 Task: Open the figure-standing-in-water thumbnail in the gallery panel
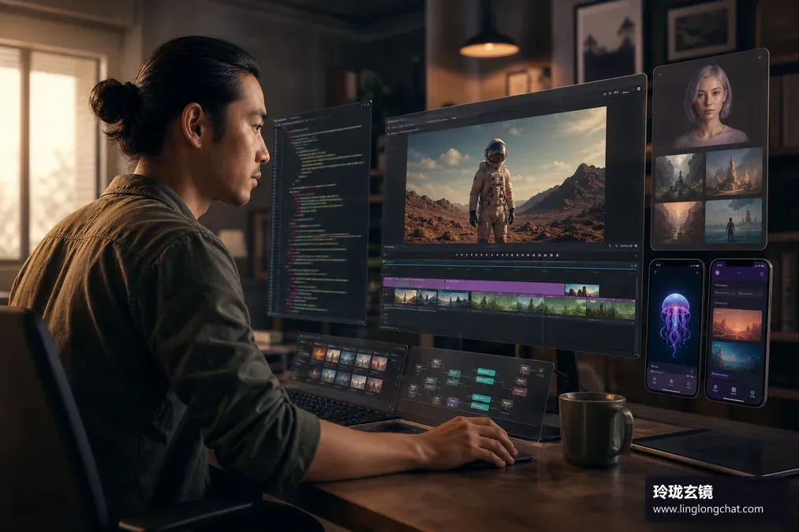click(734, 221)
